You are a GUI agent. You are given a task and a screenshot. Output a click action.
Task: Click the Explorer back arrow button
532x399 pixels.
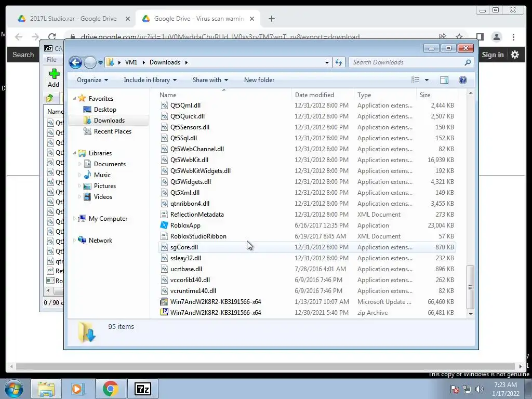pos(75,62)
